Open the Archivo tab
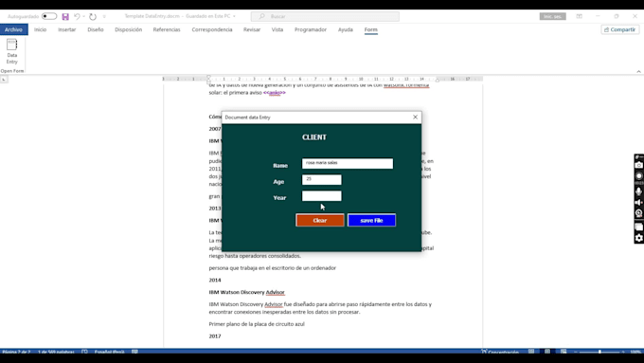This screenshot has height=363, width=644. (13, 29)
